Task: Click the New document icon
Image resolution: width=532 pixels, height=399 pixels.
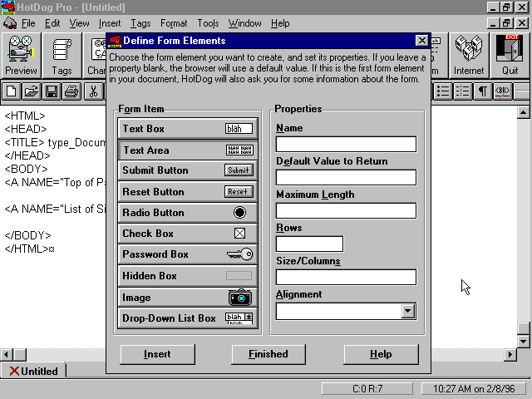Action: point(12,91)
